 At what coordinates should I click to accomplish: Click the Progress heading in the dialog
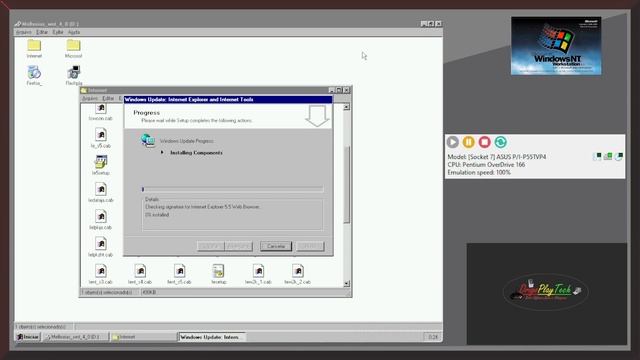[x=147, y=113]
